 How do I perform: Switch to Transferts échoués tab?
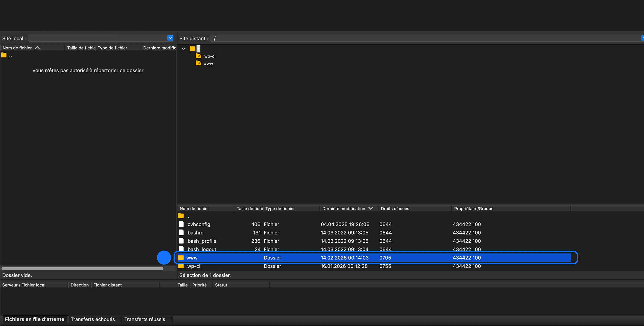[93, 319]
